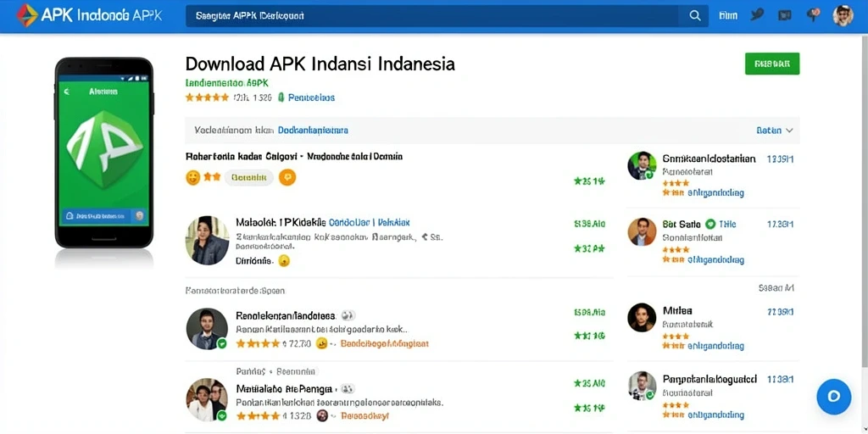
Task: Open the Bat Satie sidebar avatar
Action: pos(642,231)
